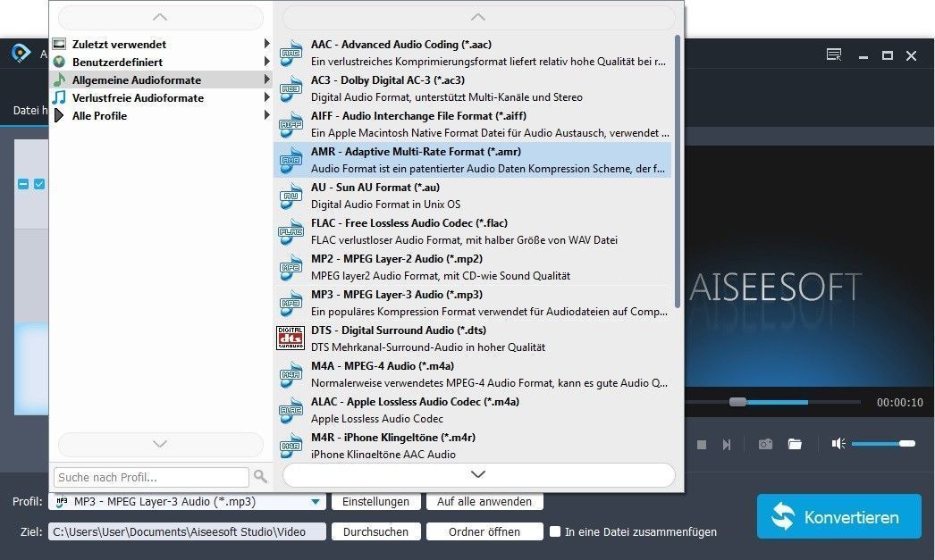Click the AAC format file icon
Image resolution: width=935 pixels, height=560 pixels.
pyautogui.click(x=291, y=53)
